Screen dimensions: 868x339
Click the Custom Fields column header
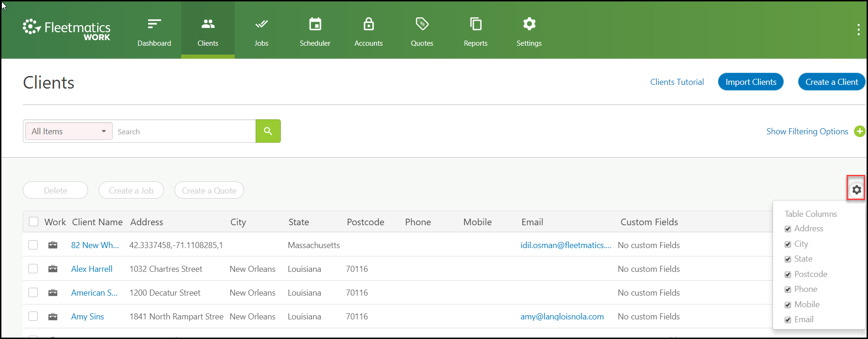(649, 222)
